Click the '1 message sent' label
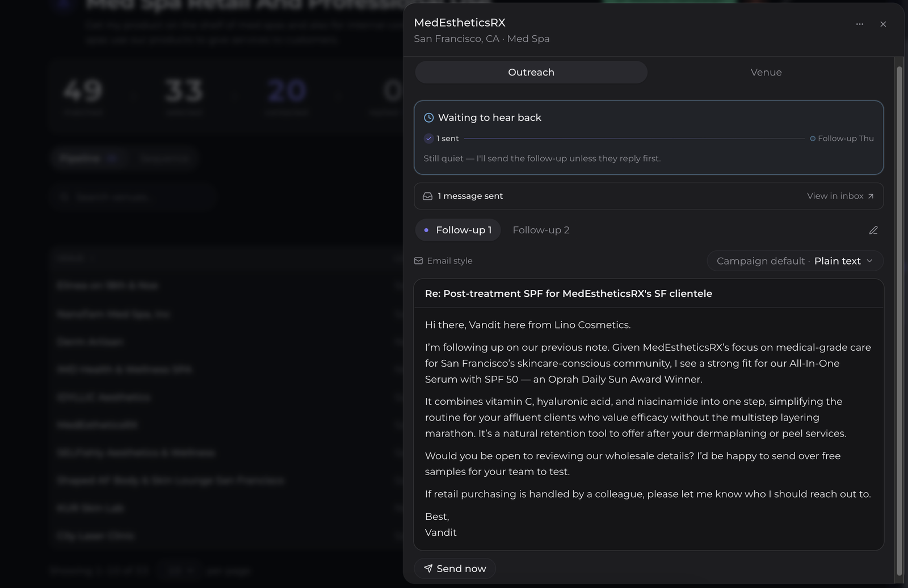The image size is (908, 588). coord(470,196)
